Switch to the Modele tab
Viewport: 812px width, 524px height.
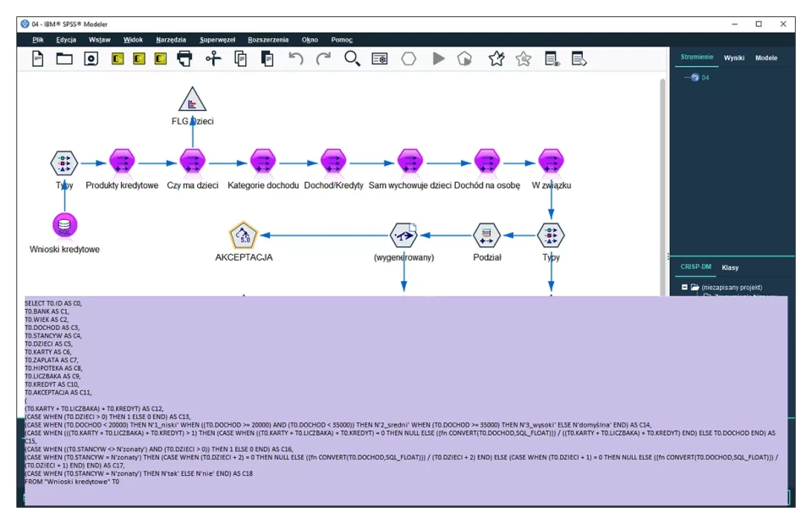(765, 58)
